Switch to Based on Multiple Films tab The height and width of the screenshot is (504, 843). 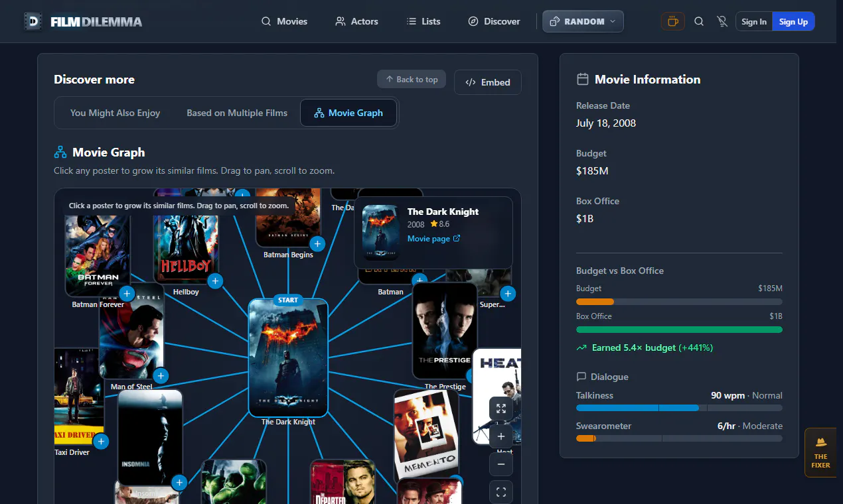click(x=237, y=113)
